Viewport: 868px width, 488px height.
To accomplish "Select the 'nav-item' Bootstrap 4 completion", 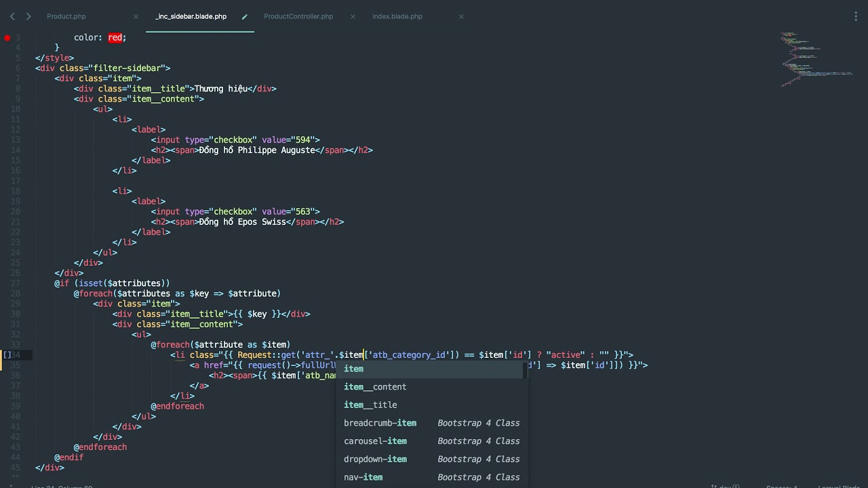I will pos(431,477).
